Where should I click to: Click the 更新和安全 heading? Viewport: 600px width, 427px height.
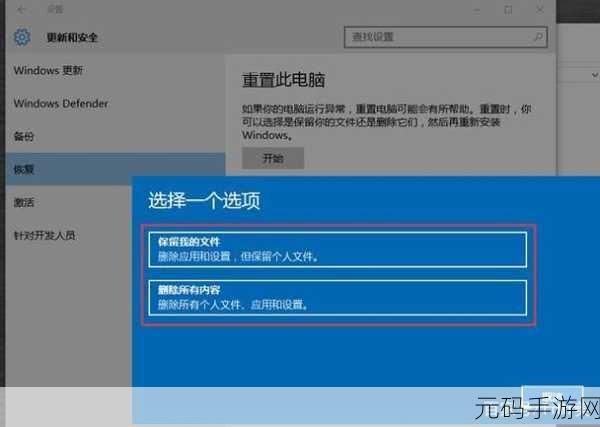tap(72, 37)
